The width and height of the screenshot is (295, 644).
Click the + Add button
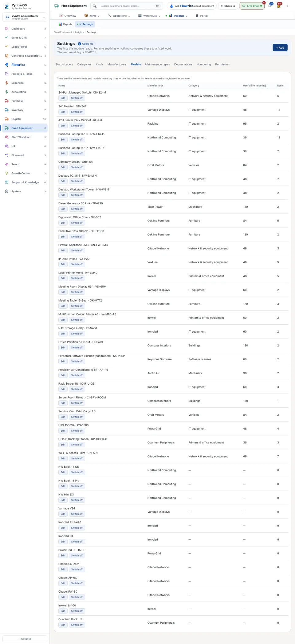coord(280,48)
